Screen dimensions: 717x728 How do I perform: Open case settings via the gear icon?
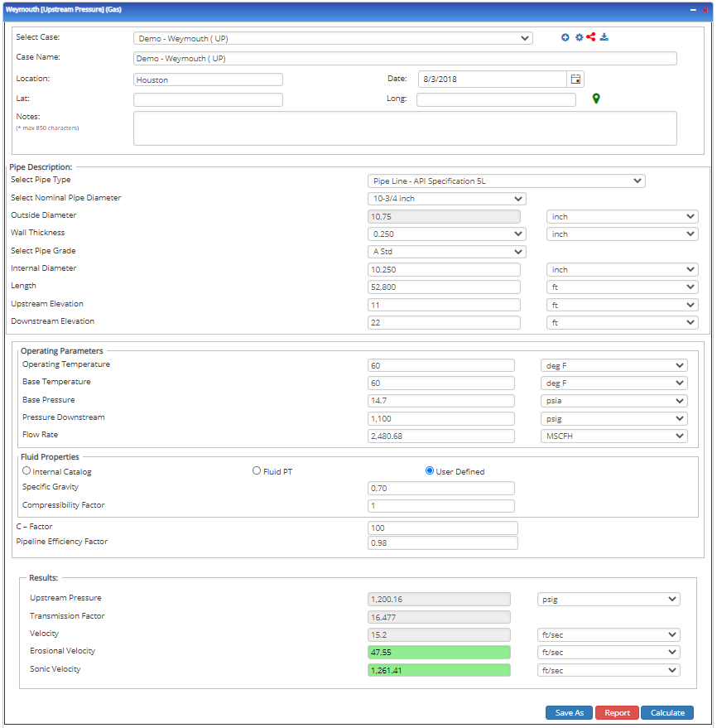[x=579, y=37]
